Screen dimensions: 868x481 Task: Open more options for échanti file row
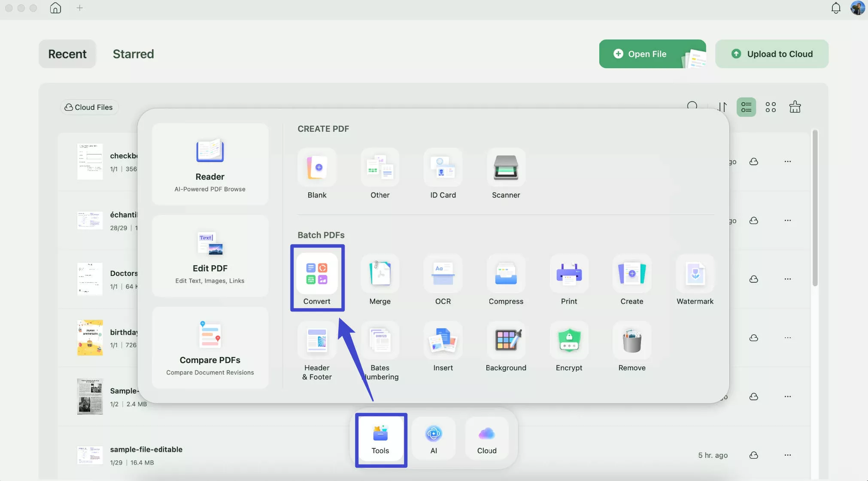[x=788, y=221]
